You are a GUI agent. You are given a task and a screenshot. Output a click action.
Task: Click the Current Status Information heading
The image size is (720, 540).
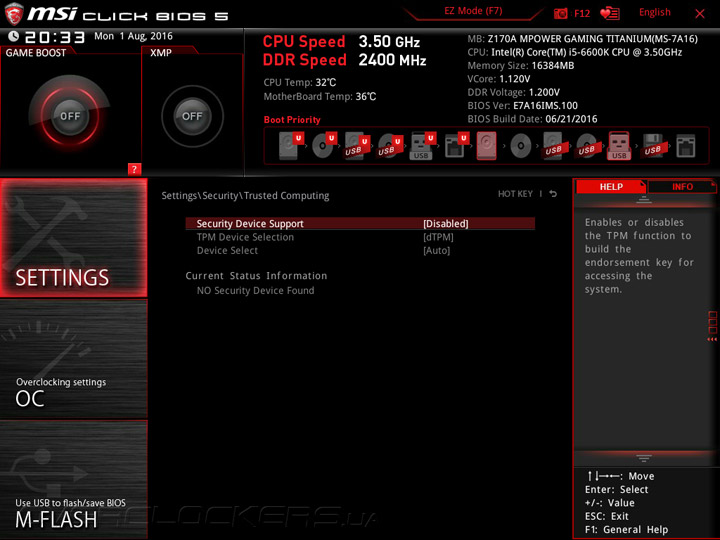coord(256,276)
